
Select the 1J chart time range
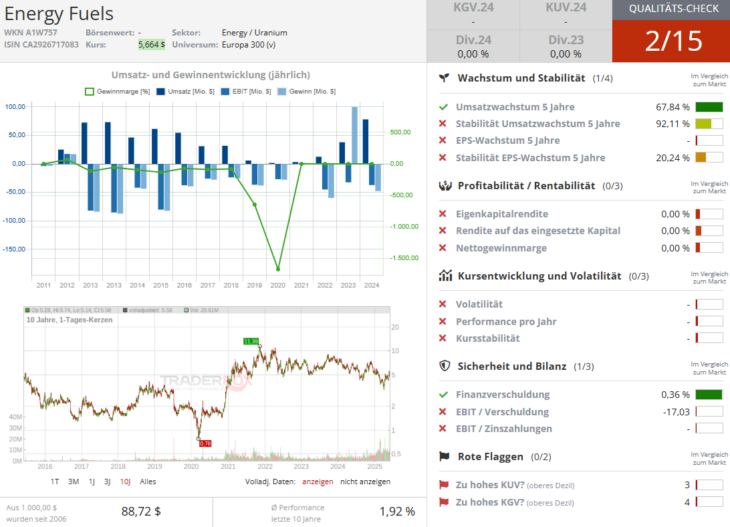click(x=92, y=481)
